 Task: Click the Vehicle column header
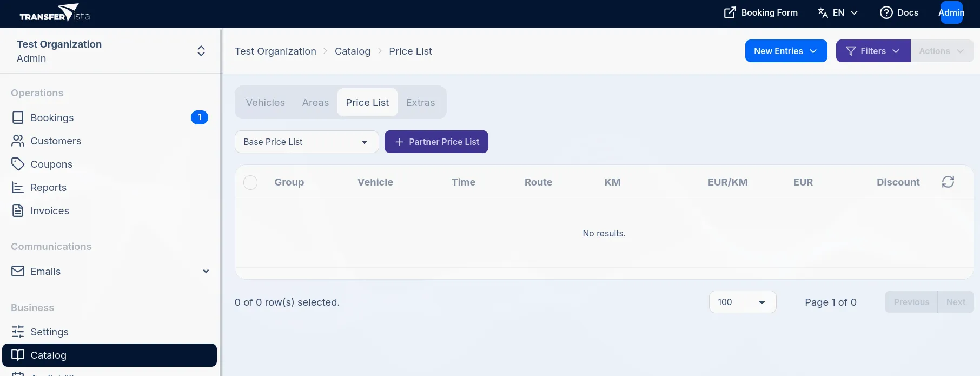click(375, 182)
